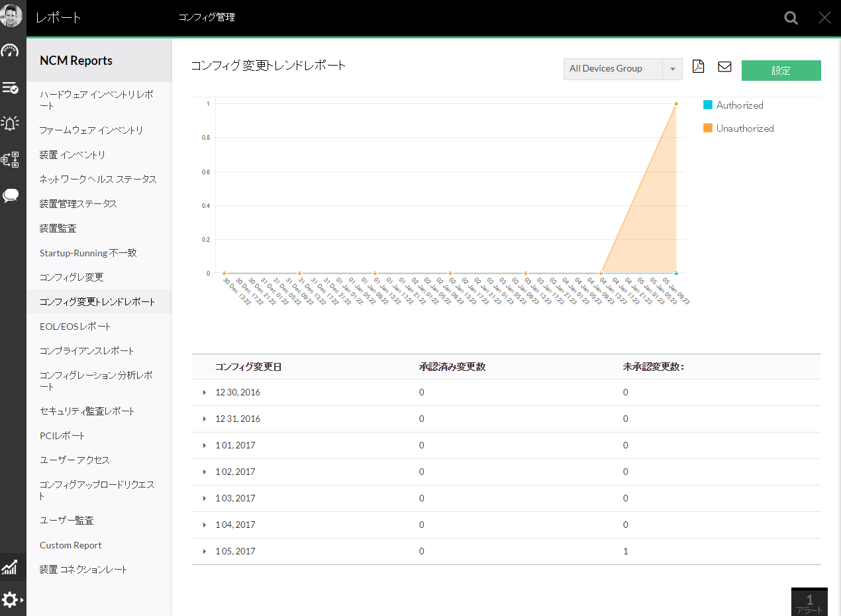Open the Custom Report link
Image resolution: width=841 pixels, height=616 pixels.
click(x=71, y=545)
